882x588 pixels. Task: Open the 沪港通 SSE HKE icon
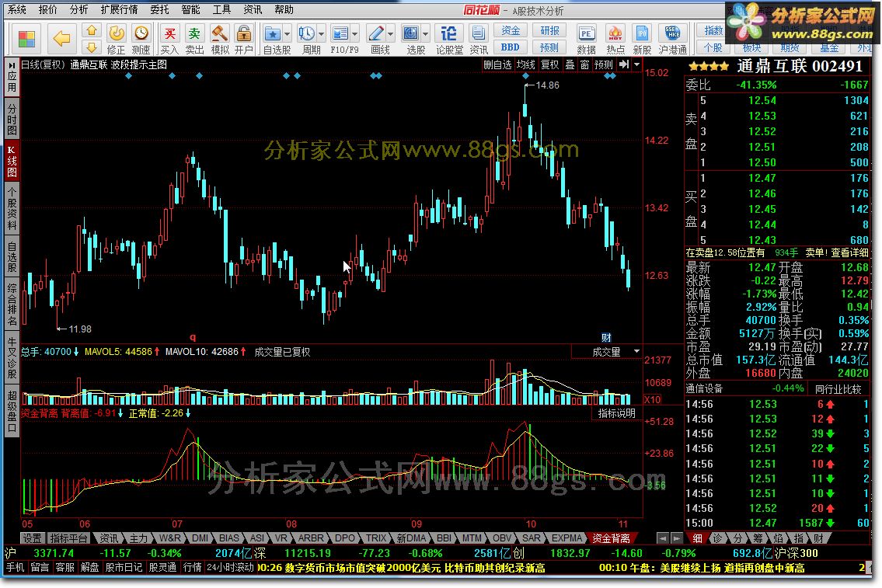click(672, 33)
